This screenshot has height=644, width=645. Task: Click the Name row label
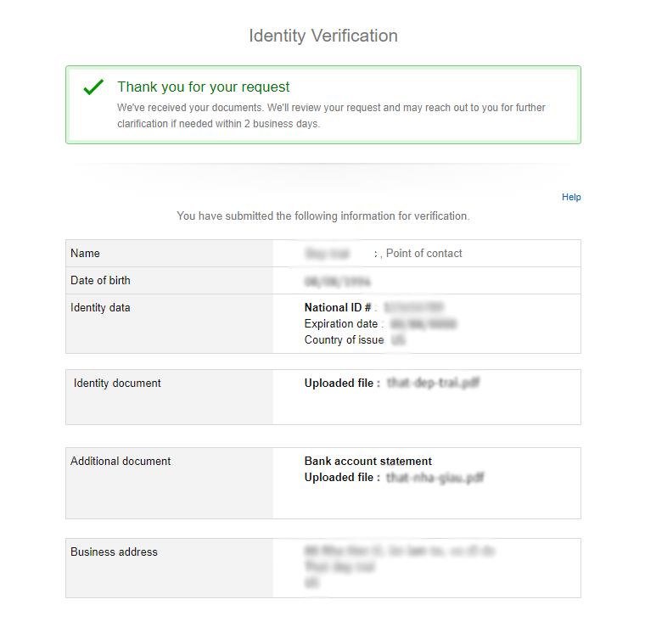click(85, 254)
